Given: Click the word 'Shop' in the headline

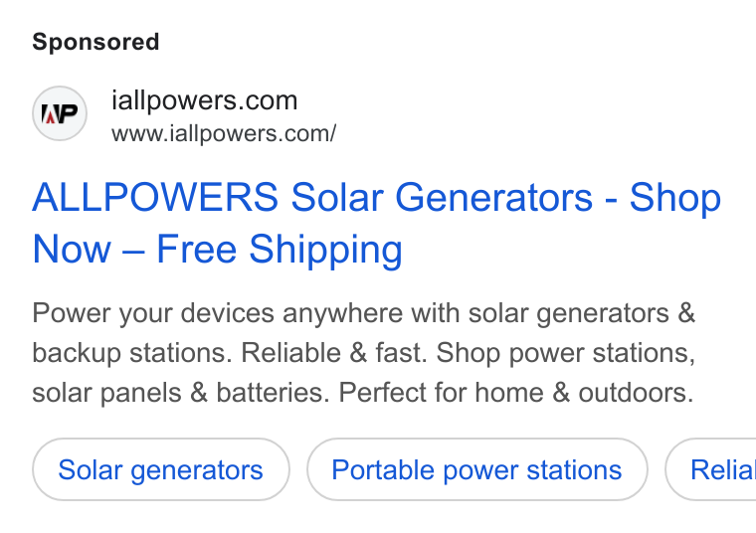Looking at the screenshot, I should pyautogui.click(x=675, y=199).
